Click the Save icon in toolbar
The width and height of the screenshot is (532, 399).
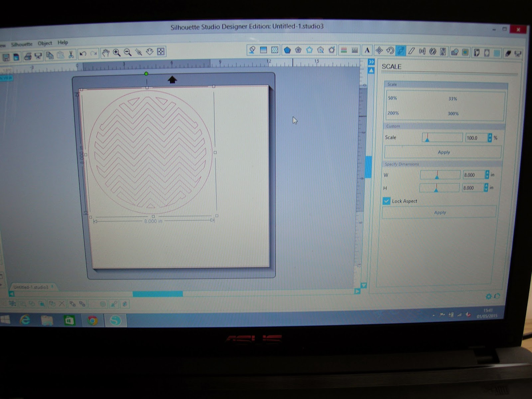pyautogui.click(x=6, y=57)
